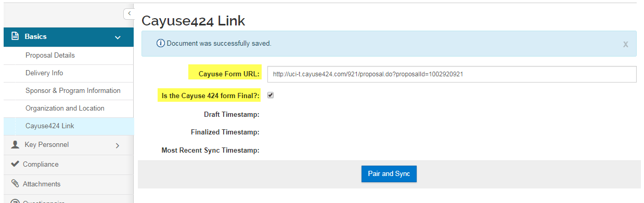The height and width of the screenshot is (203, 644).
Task: Click the Compliance checkmark icon
Action: click(15, 164)
